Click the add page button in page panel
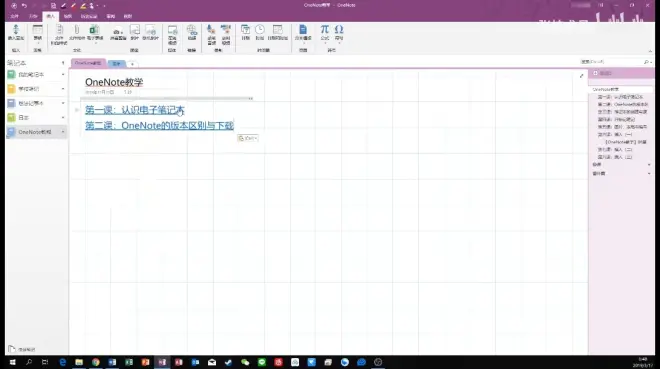This screenshot has height=369, width=660. click(x=602, y=73)
